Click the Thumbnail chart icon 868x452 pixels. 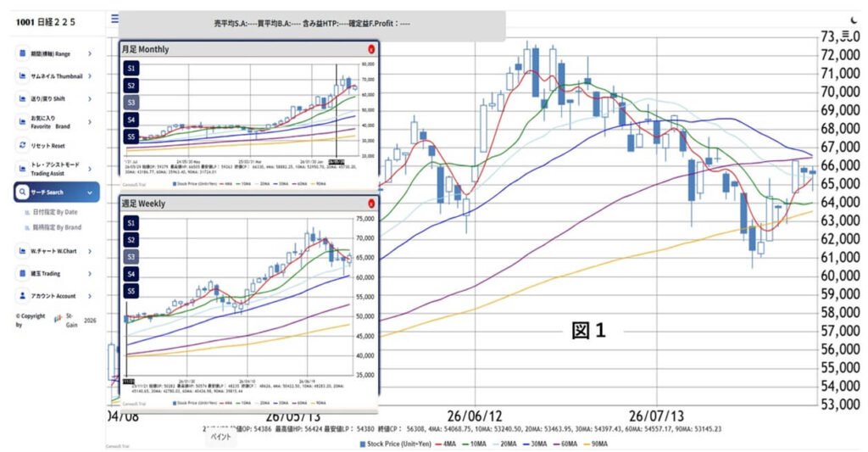(22, 75)
